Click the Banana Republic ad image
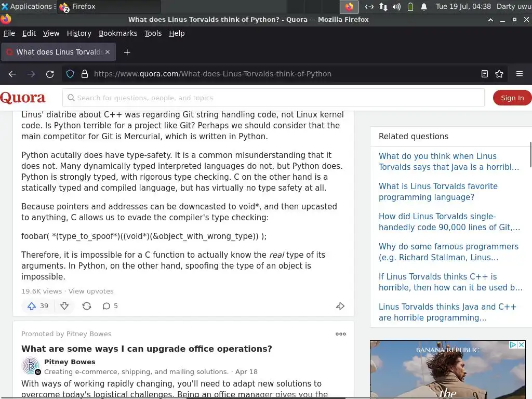The image size is (532, 399). (x=447, y=370)
